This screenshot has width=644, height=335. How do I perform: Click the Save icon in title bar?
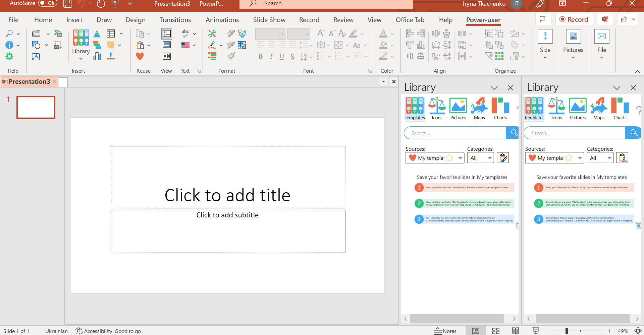67,4
